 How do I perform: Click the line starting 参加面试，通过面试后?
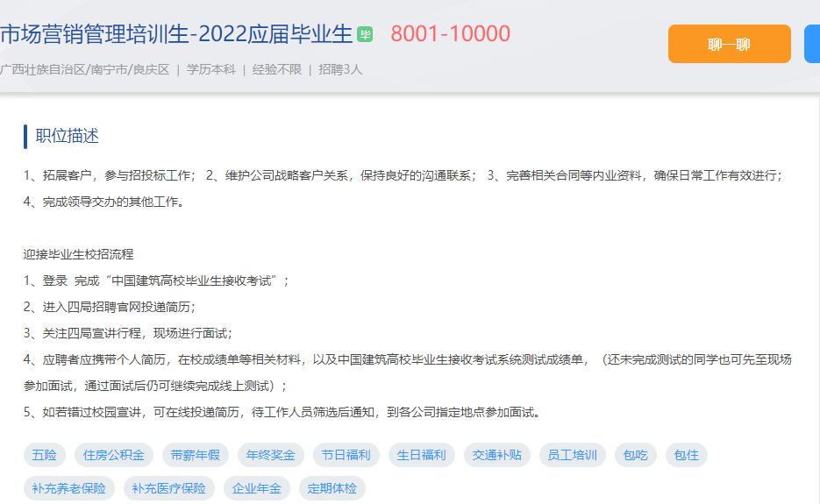point(155,386)
